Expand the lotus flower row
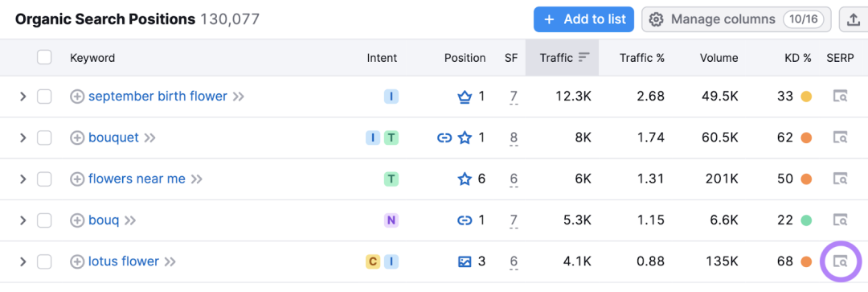 [23, 261]
